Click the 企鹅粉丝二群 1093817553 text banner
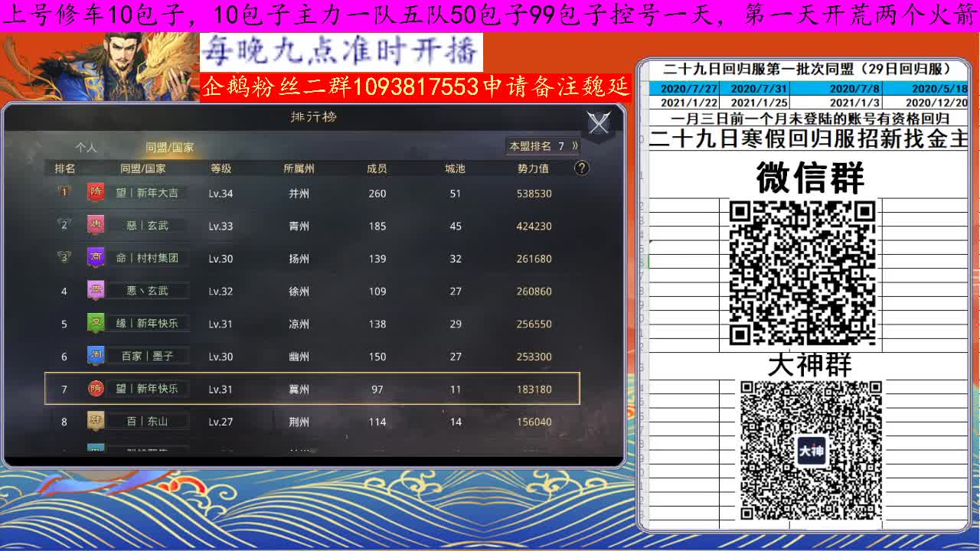The height and width of the screenshot is (551, 980). click(x=416, y=87)
